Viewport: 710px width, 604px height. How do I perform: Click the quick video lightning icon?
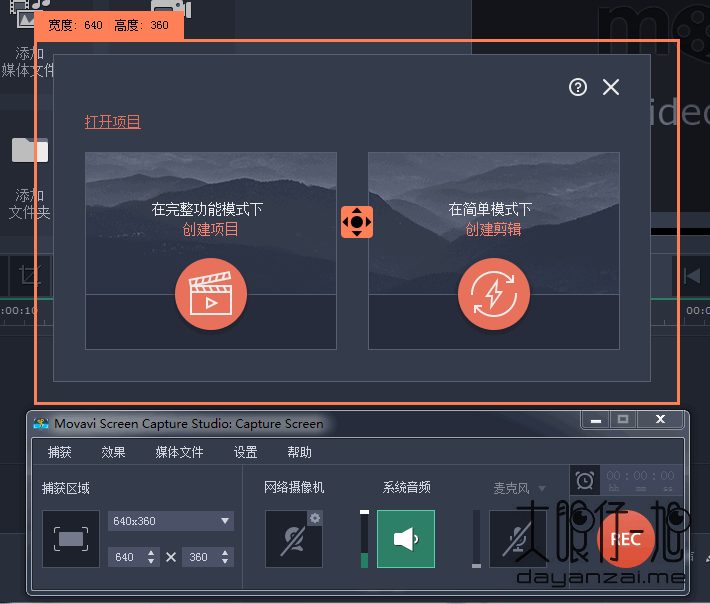click(493, 294)
